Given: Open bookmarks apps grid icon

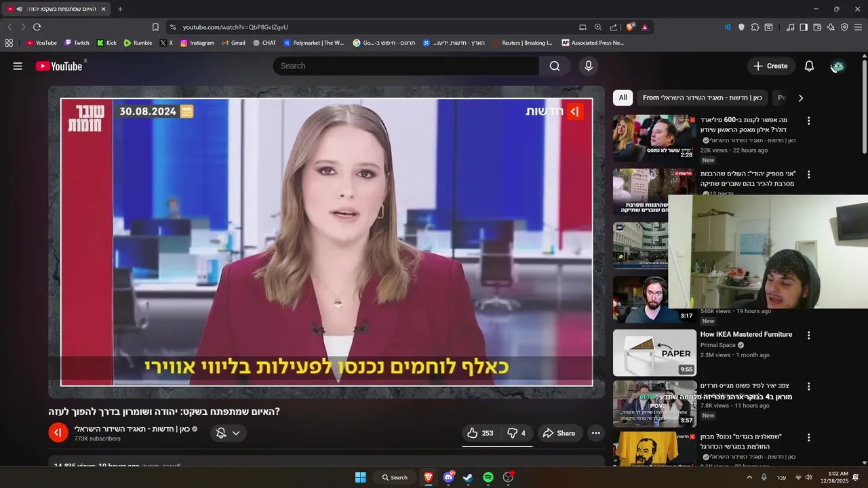Looking at the screenshot, I should pos(9,43).
